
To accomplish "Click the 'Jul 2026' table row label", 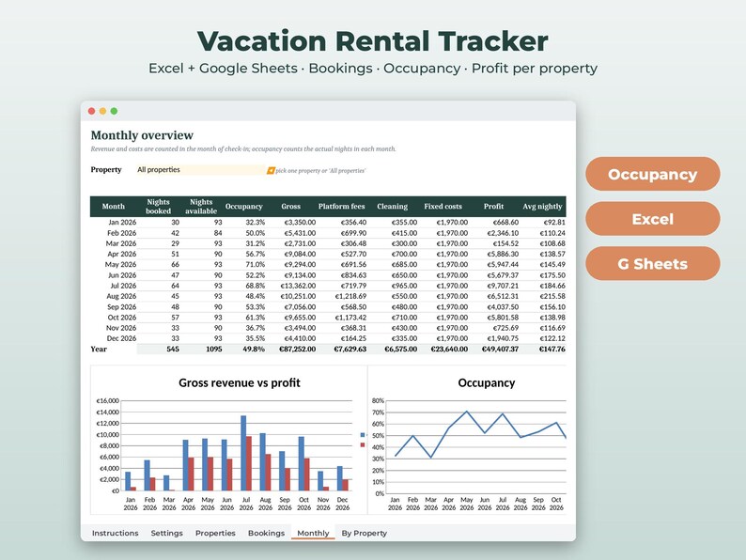I will [x=123, y=286].
